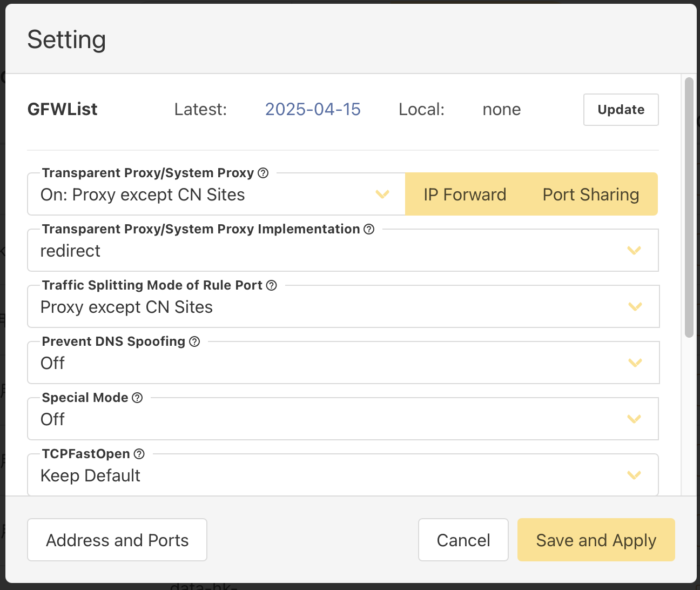Show help for Prevent DNS Spoofing
The width and height of the screenshot is (700, 590).
(x=194, y=341)
